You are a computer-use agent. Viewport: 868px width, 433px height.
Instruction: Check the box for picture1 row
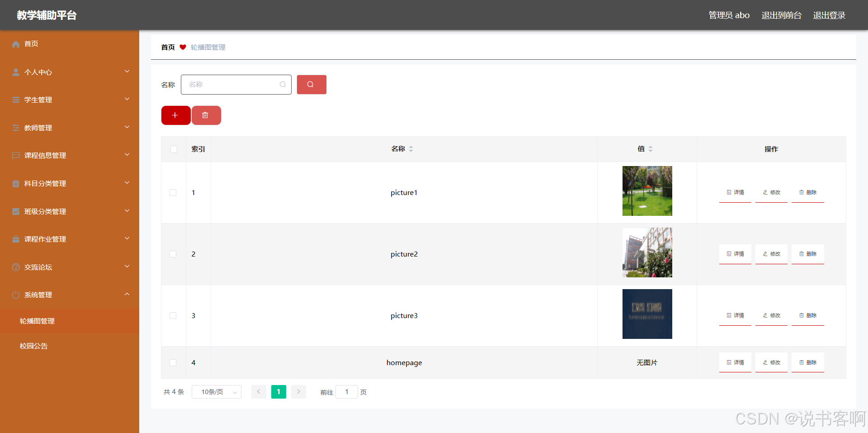click(x=173, y=193)
